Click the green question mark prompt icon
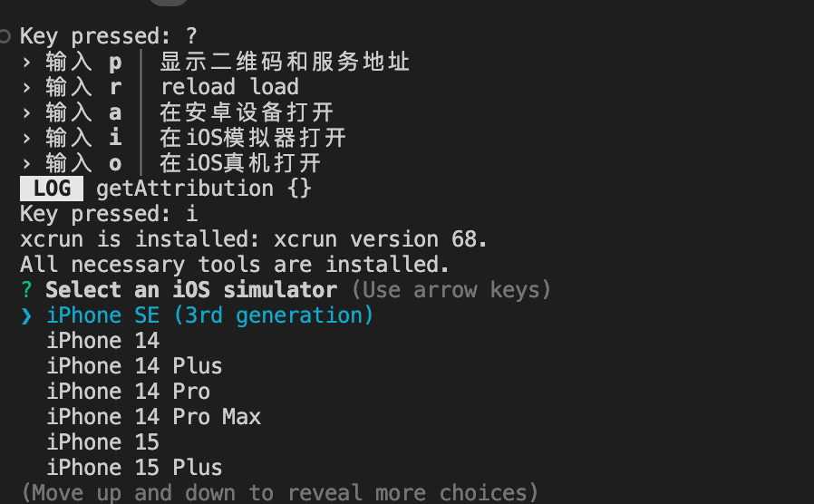Screen dimensions: 814x504 (x=26, y=290)
